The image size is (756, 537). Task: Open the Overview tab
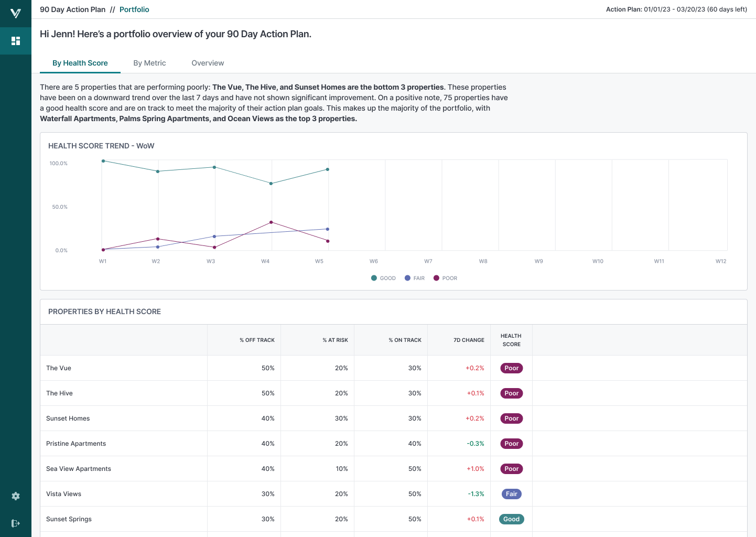click(208, 63)
